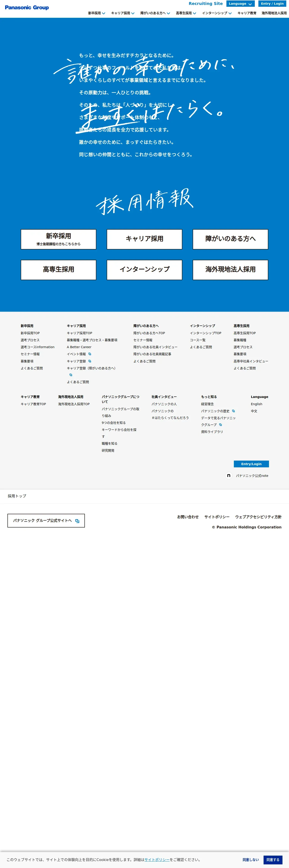The width and height of the screenshot is (289, 868).
Task: Expand キャリア採用 menu in top navigation
Action: [123, 13]
